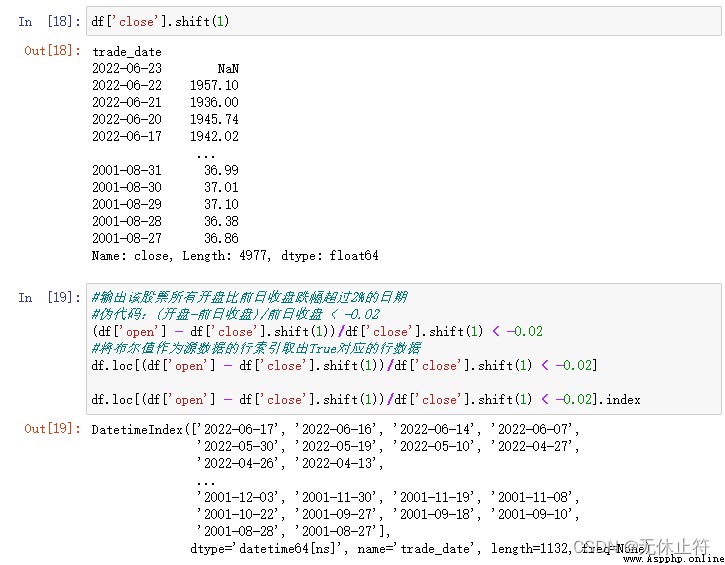Click the date '2022-04-13' in output 19
725x565 pixels.
337,463
